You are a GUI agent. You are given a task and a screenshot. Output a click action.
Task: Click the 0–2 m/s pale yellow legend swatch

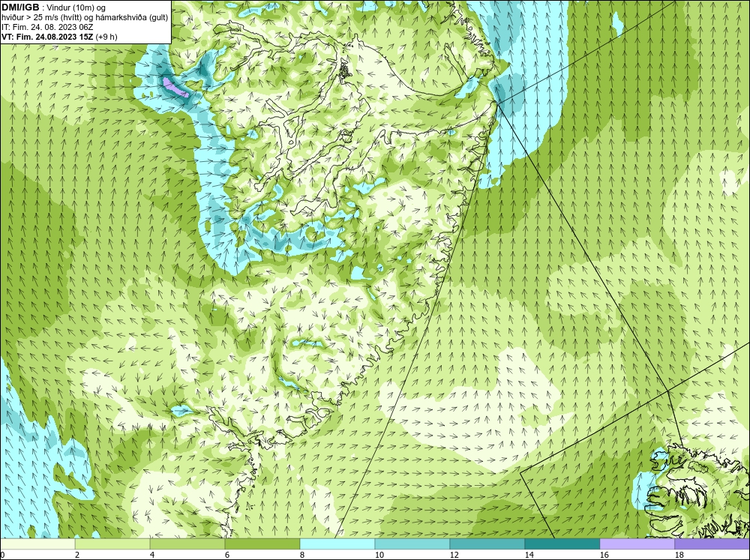click(x=37, y=544)
